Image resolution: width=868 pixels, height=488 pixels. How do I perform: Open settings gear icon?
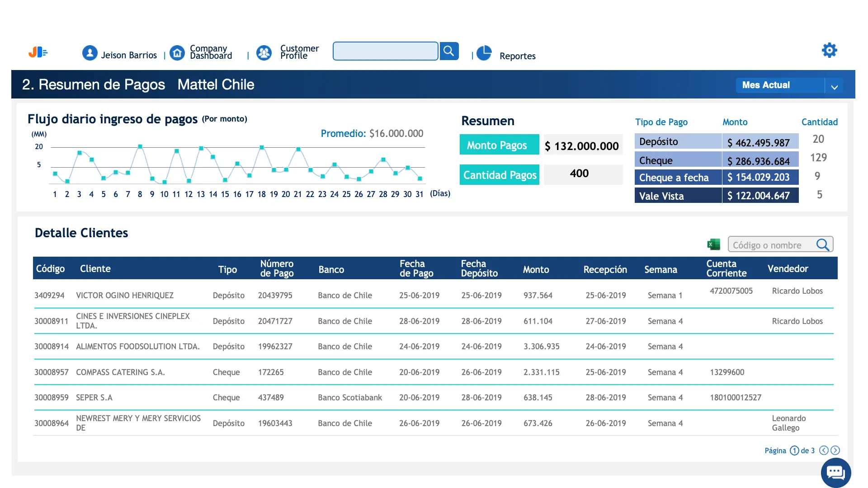829,50
